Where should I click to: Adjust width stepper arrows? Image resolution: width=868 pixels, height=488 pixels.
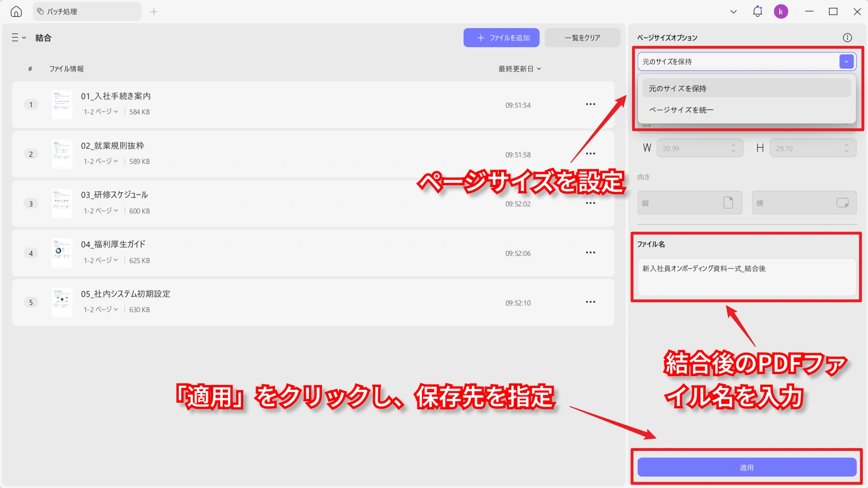(734, 148)
